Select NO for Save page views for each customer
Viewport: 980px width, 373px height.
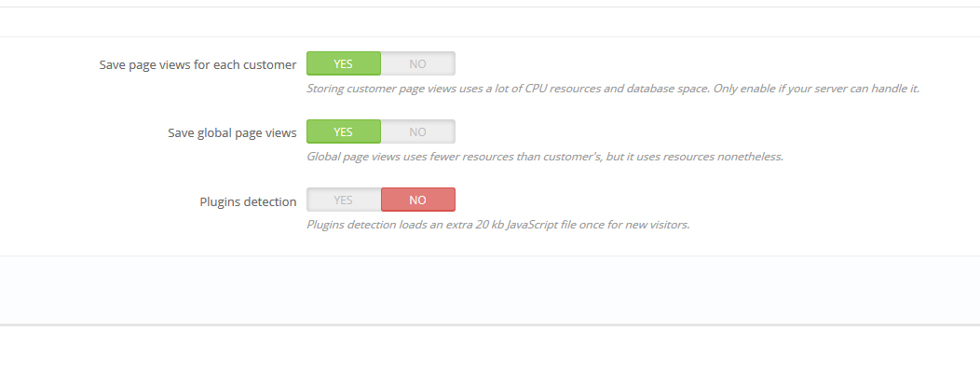(x=417, y=63)
